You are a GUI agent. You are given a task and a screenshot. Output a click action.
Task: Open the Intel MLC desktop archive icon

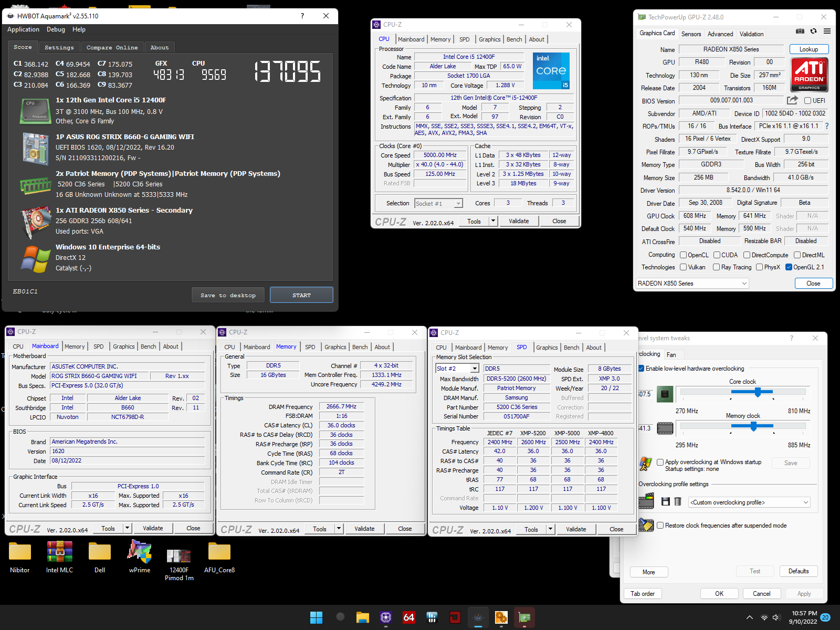(59, 558)
